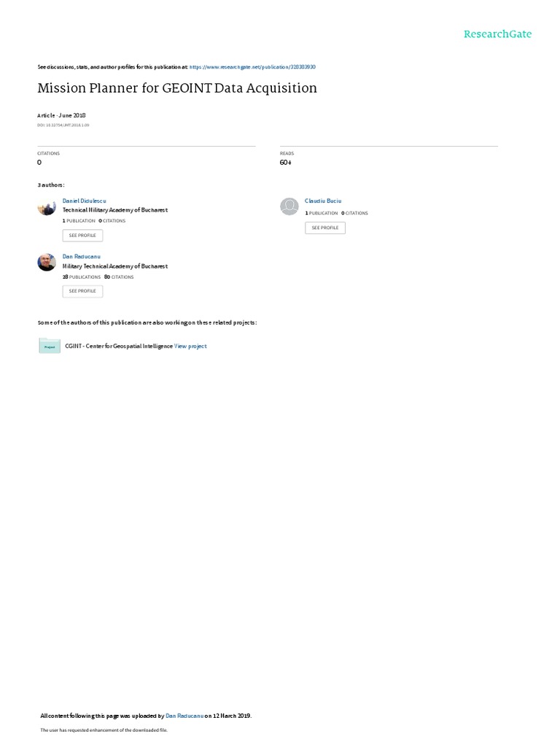Click the DOI text under Article date
The image size is (560, 747).
click(x=63, y=125)
